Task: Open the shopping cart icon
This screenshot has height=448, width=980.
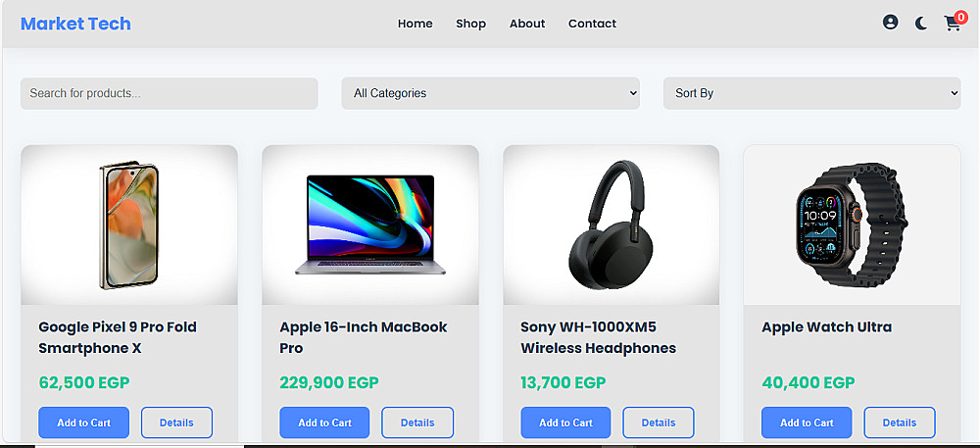Action: point(953,24)
